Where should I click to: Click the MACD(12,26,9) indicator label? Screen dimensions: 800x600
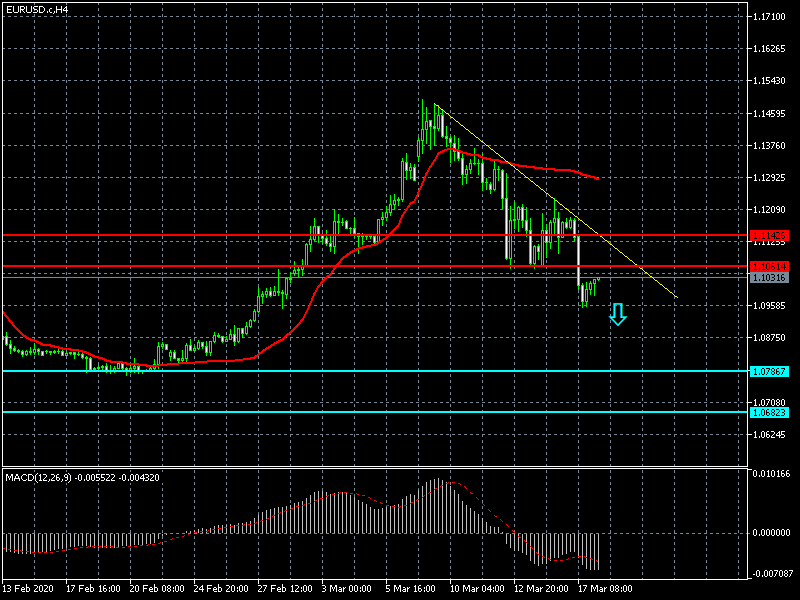click(x=82, y=478)
